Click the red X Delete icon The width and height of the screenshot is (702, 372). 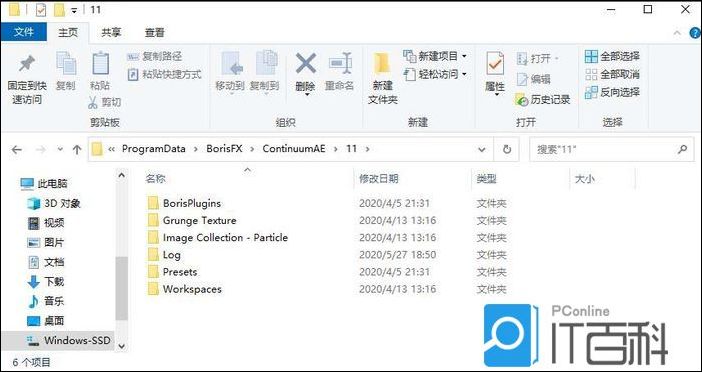click(306, 63)
